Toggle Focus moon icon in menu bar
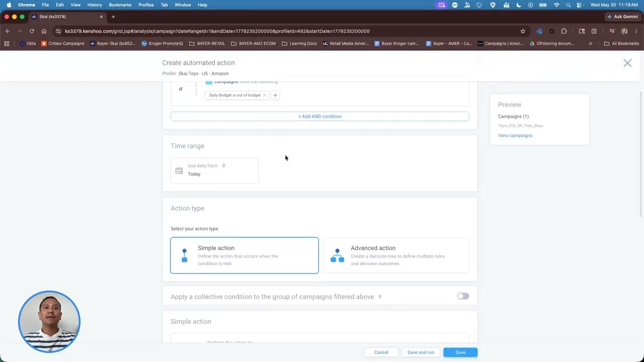Viewport: 644px width, 362px height. click(x=518, y=5)
